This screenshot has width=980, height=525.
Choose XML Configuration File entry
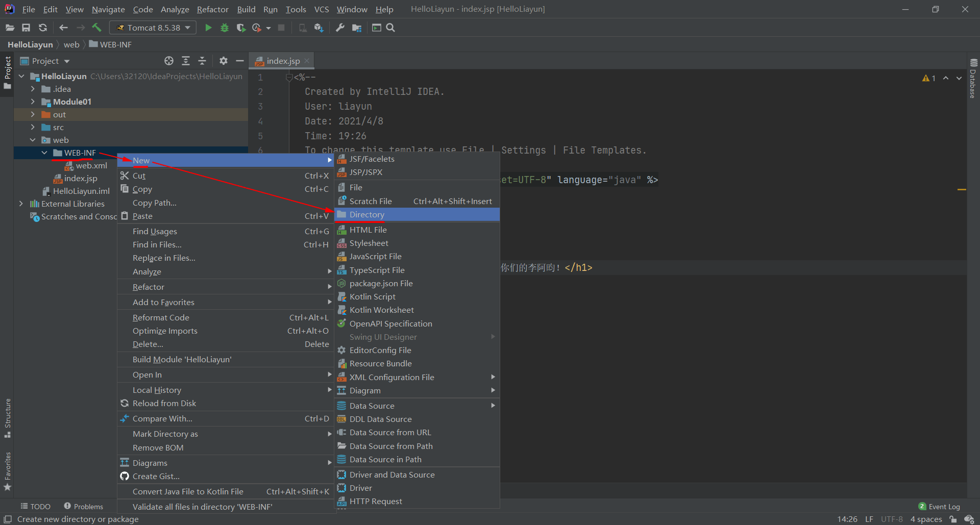pos(417,377)
